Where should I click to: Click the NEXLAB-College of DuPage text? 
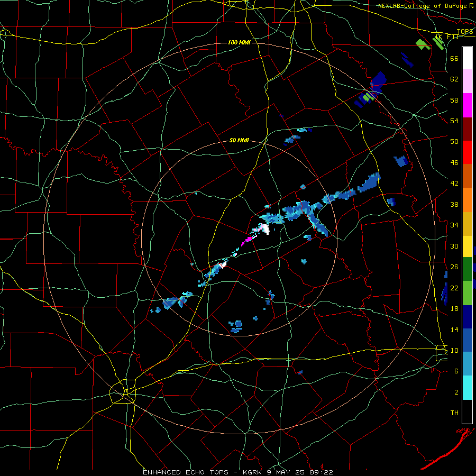423,6
